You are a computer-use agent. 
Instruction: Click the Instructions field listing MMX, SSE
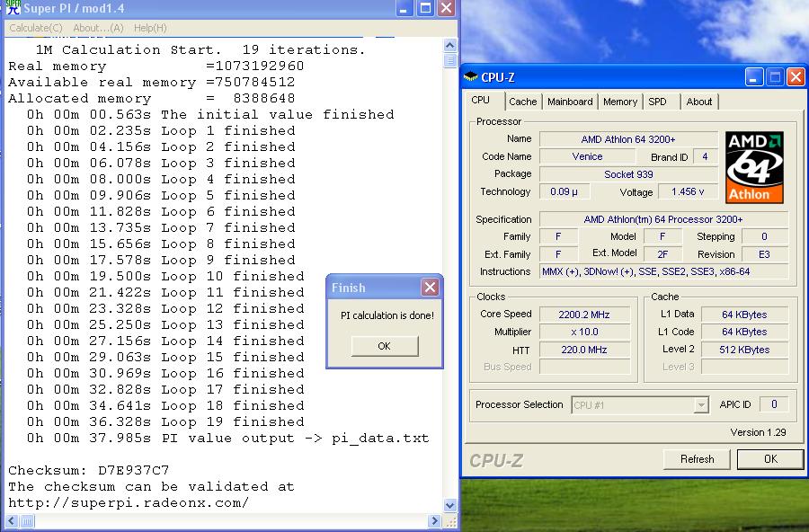(x=664, y=271)
